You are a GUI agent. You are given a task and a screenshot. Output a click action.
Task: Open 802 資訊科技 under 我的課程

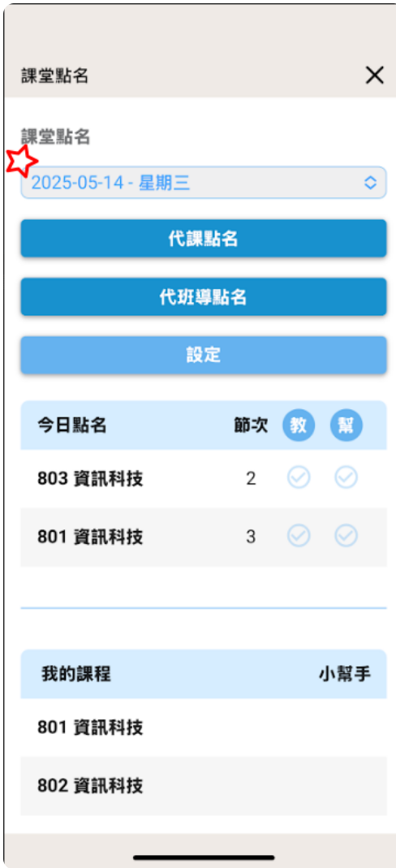(204, 786)
